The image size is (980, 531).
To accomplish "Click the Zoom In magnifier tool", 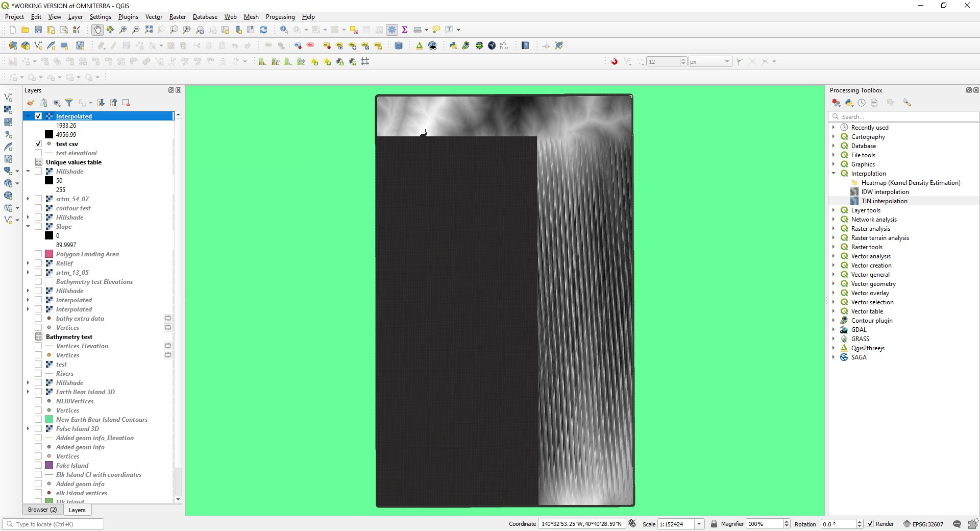I will pyautogui.click(x=123, y=30).
